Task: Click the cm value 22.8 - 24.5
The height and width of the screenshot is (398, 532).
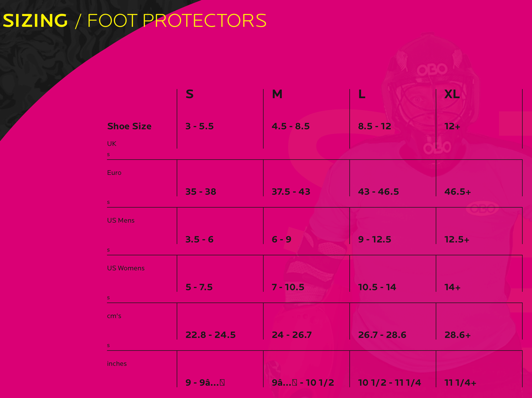Action: pos(210,335)
